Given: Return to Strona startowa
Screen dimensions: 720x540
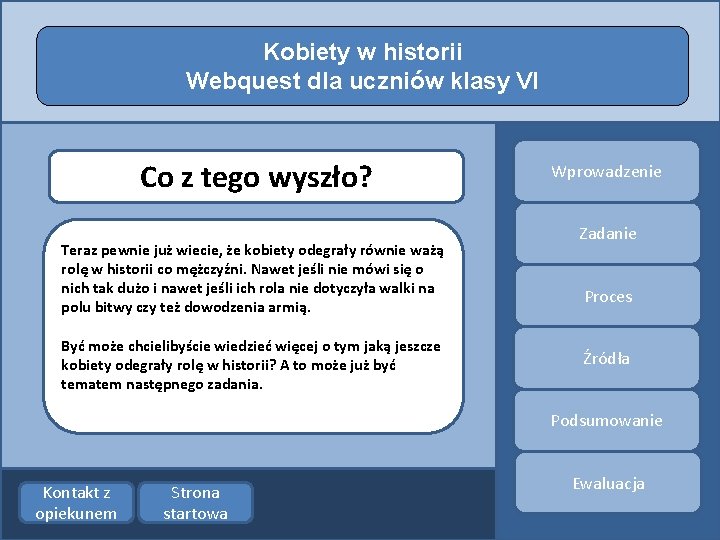Looking at the screenshot, I should (x=196, y=503).
